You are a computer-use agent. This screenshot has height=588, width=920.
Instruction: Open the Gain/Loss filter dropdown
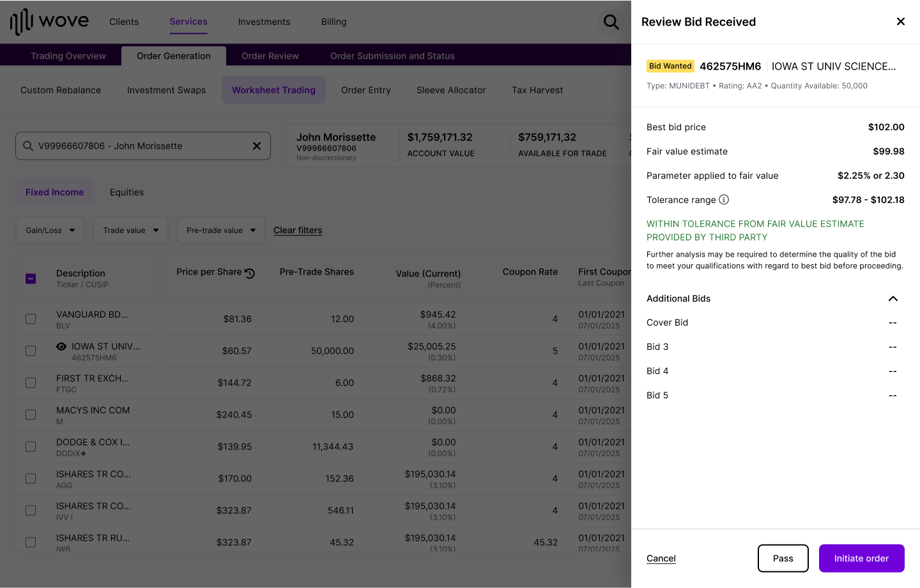(x=50, y=230)
